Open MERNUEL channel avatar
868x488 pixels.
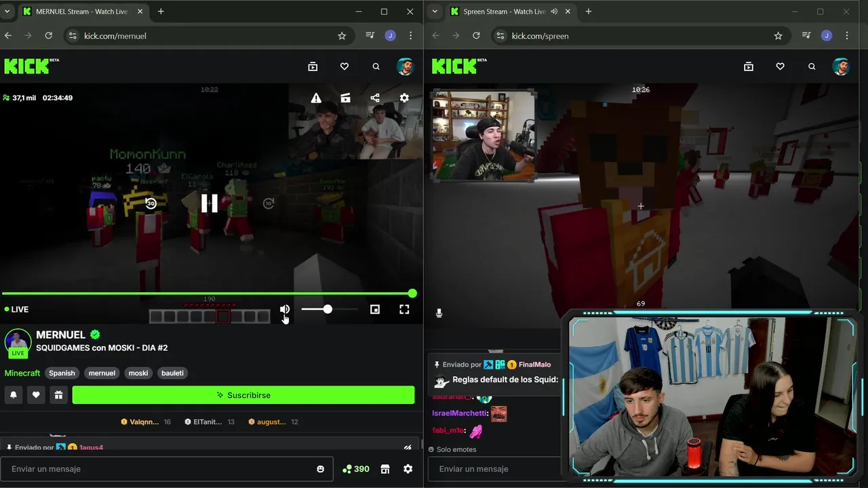point(18,342)
